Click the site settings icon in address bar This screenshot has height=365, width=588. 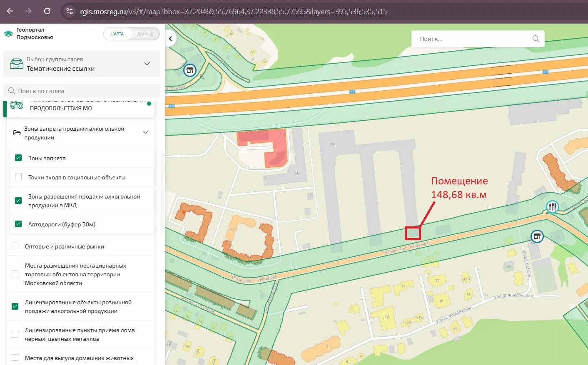[70, 12]
